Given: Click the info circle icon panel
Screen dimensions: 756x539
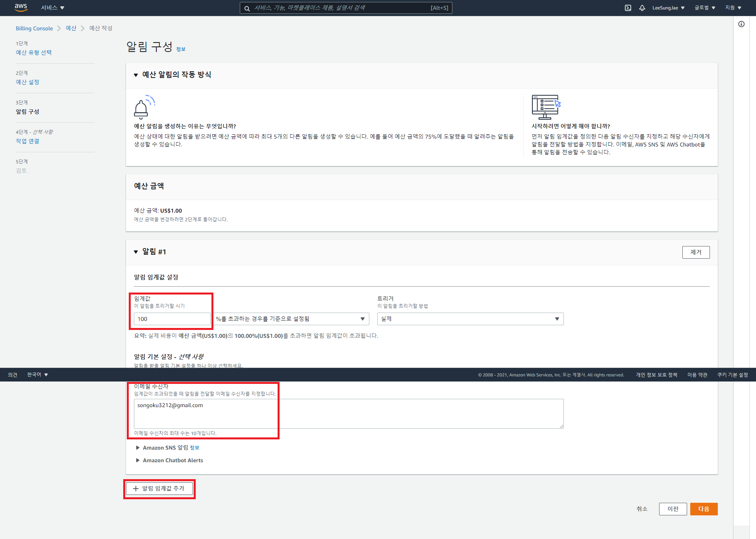Looking at the screenshot, I should pos(741,24).
